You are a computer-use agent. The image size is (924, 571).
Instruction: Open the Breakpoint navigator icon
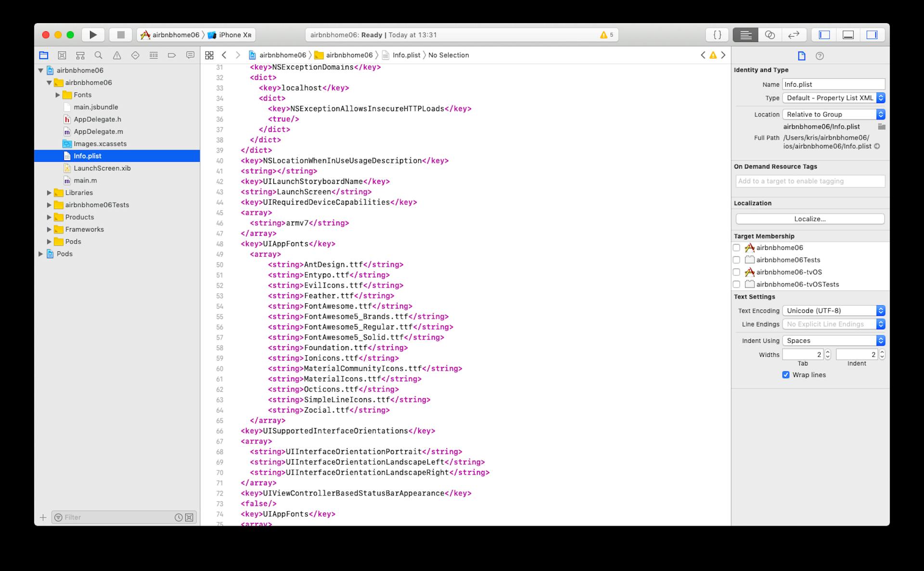[x=172, y=55]
